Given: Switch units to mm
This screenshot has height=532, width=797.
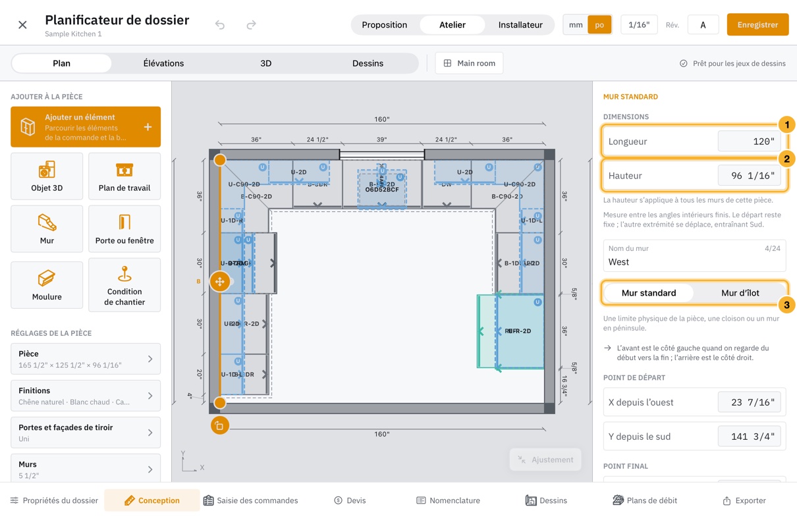Looking at the screenshot, I should 576,25.
